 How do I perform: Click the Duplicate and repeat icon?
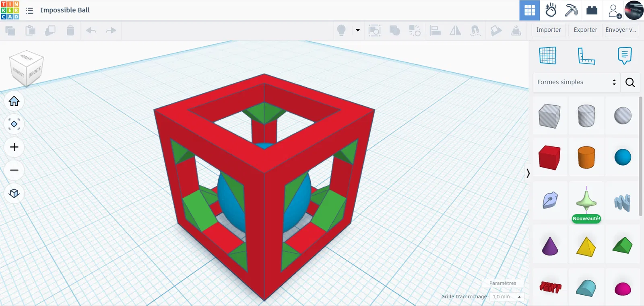click(50, 30)
